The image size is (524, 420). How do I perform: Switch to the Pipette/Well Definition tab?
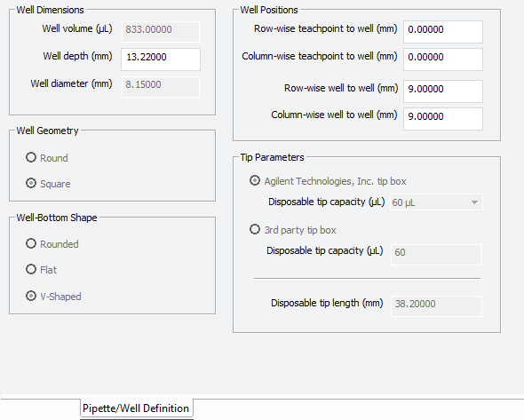click(x=136, y=408)
